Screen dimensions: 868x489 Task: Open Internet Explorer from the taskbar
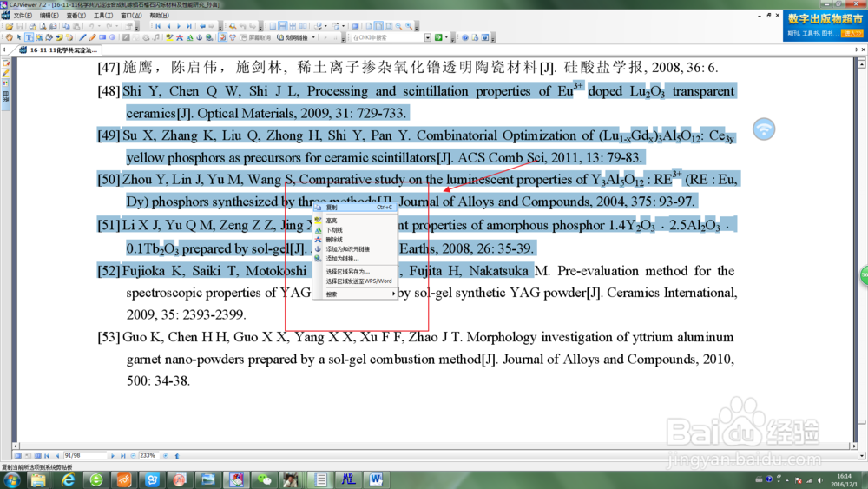pyautogui.click(x=68, y=479)
